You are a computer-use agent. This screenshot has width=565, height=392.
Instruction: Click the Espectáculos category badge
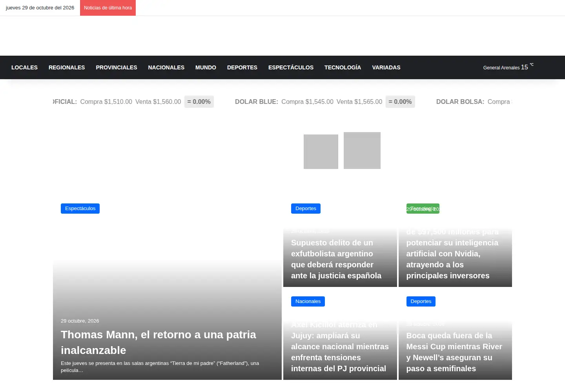pyautogui.click(x=80, y=209)
